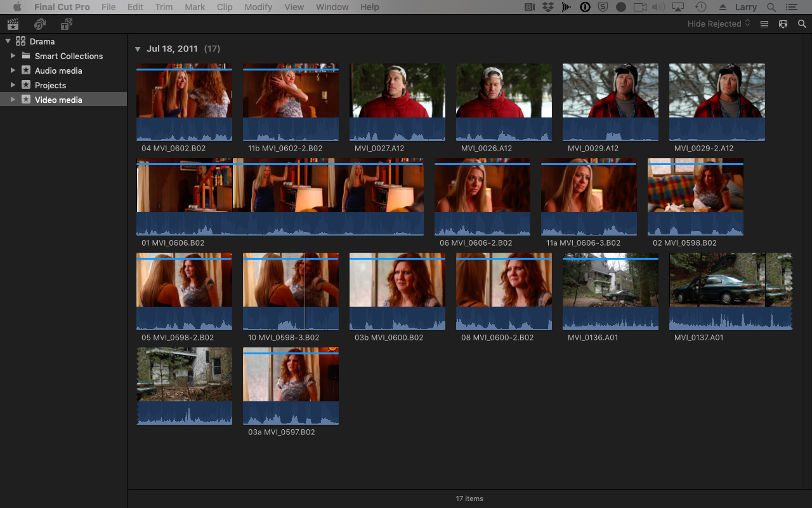Open the AirPlay display menu icon
The image size is (812, 508).
678,7
